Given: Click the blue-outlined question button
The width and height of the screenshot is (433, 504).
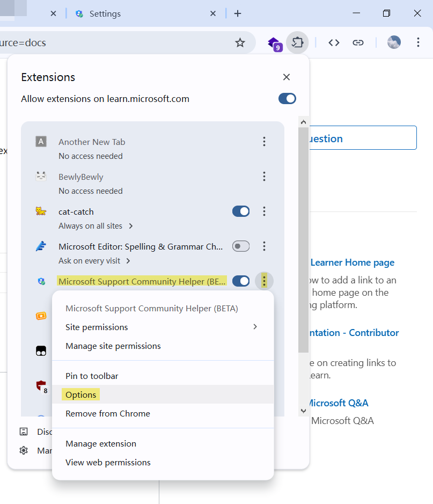Looking at the screenshot, I should pyautogui.click(x=362, y=138).
